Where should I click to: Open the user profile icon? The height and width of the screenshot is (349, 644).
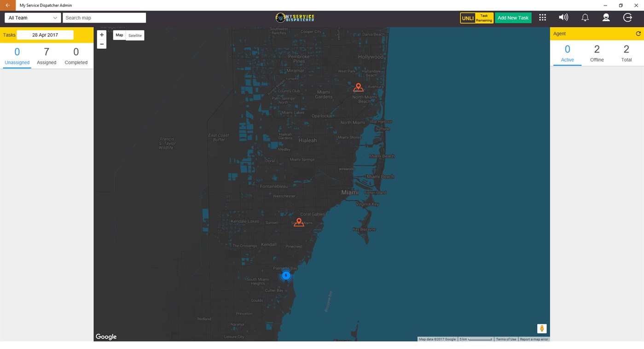tap(606, 17)
